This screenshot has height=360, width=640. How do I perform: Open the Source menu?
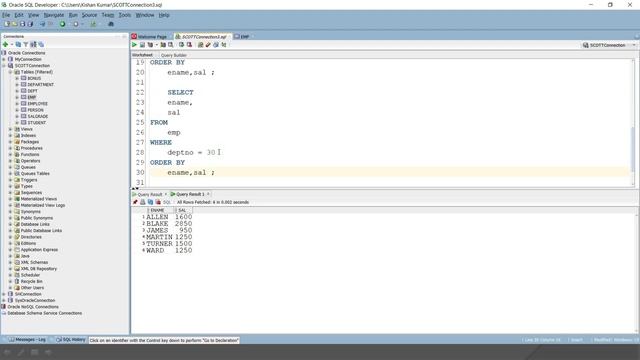pos(89,15)
